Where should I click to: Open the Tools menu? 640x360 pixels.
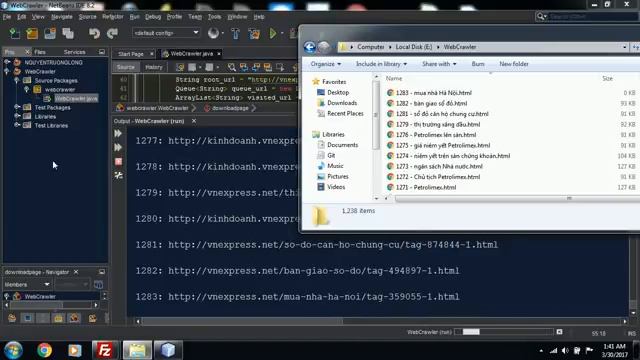tap(214, 17)
